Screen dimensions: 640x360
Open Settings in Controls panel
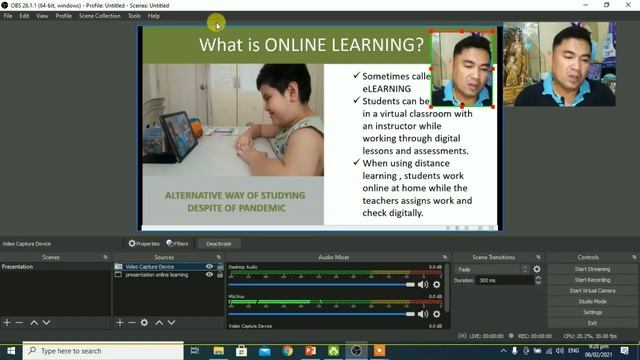(x=592, y=312)
